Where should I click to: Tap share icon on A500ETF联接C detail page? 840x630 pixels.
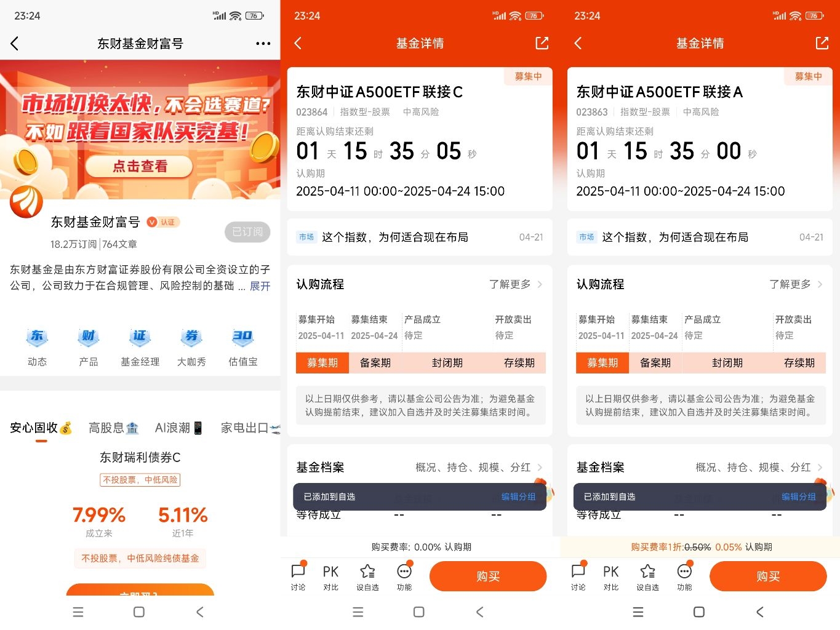(x=542, y=43)
